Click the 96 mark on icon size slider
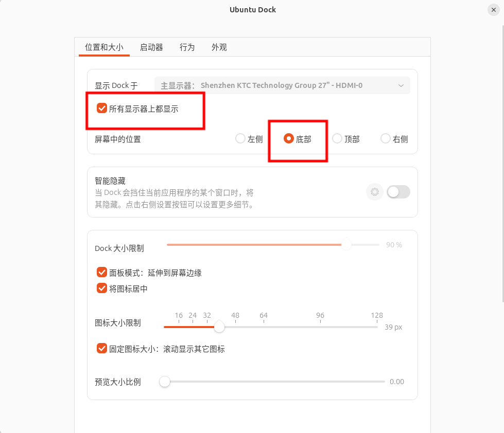 (x=320, y=326)
